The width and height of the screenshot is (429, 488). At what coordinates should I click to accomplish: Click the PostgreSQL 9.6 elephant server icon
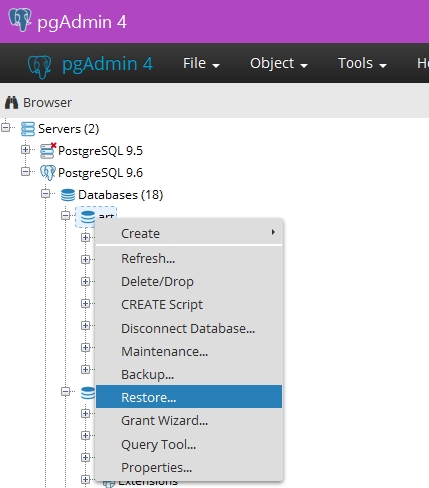click(x=48, y=173)
